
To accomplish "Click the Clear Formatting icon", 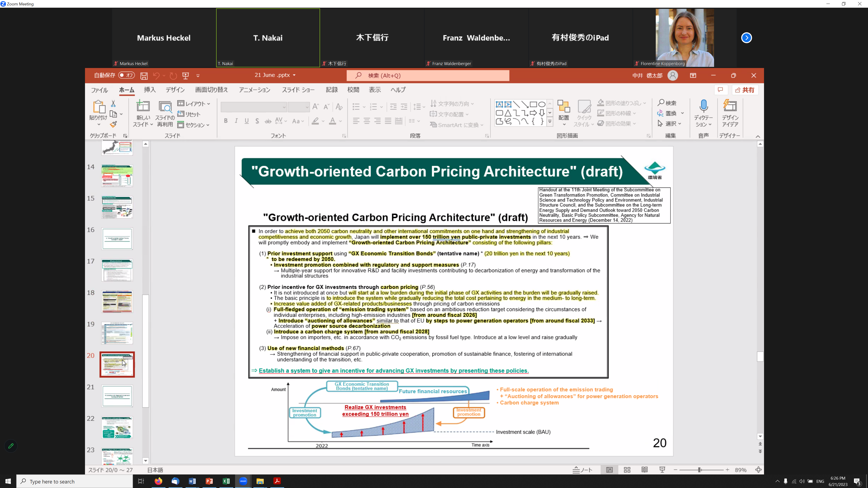I will (339, 107).
